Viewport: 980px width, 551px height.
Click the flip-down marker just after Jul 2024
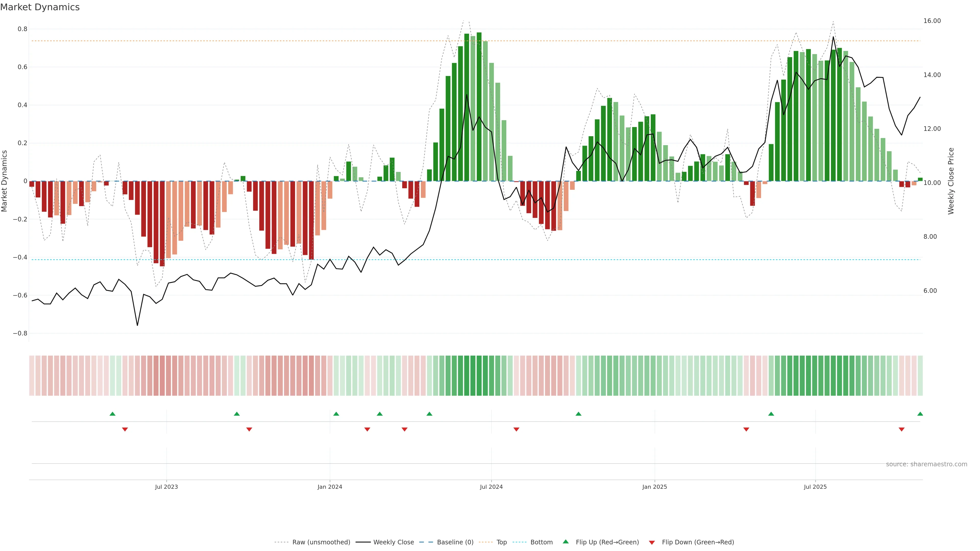pos(516,429)
